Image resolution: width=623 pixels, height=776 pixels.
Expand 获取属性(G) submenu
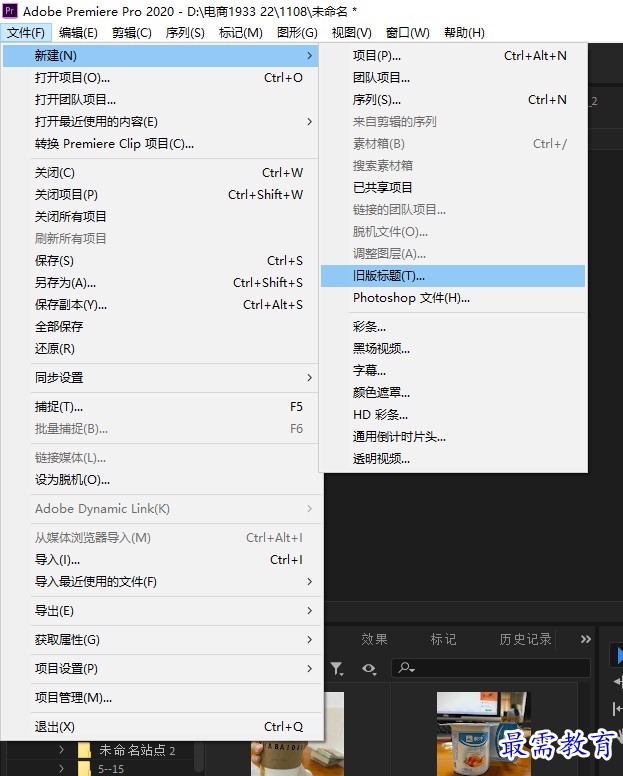tap(160, 640)
